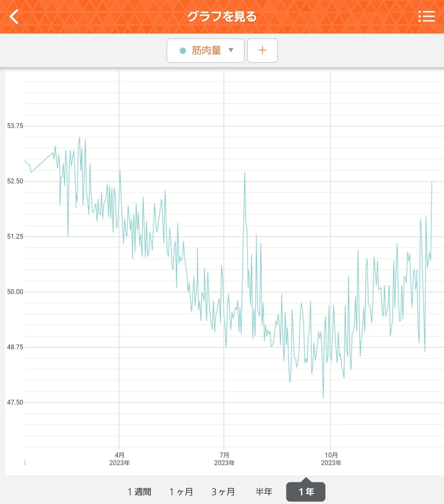444x504 pixels.
Task: Switch to the 1週間 range tab
Action: click(x=139, y=492)
